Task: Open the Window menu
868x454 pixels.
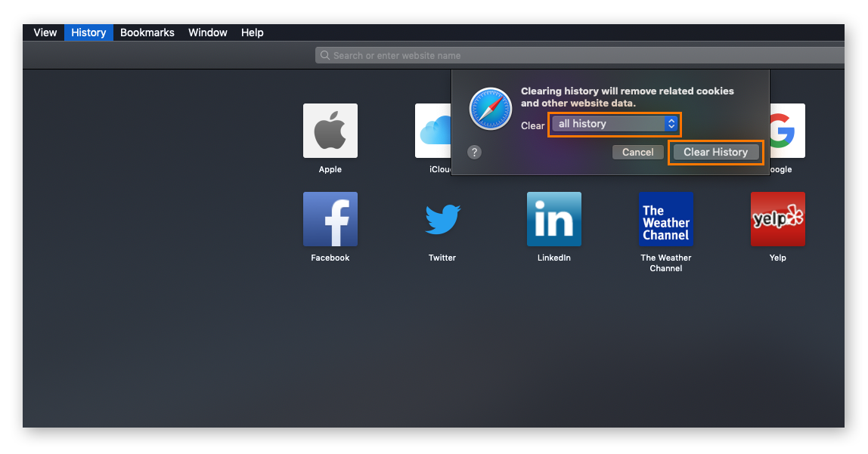Action: point(208,32)
